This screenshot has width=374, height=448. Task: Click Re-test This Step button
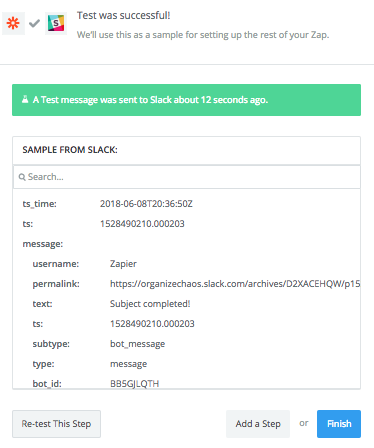pyautogui.click(x=56, y=424)
